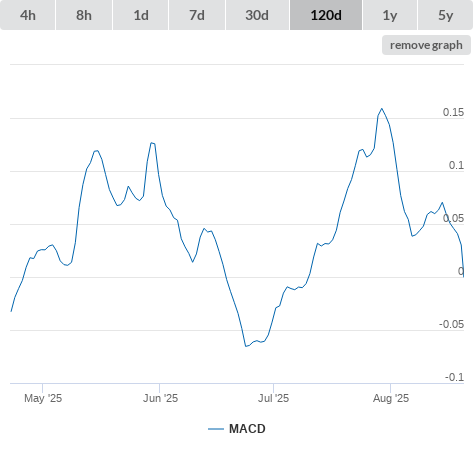Image resolution: width=474 pixels, height=455 pixels.
Task: Open the 7d range view
Action: [197, 15]
